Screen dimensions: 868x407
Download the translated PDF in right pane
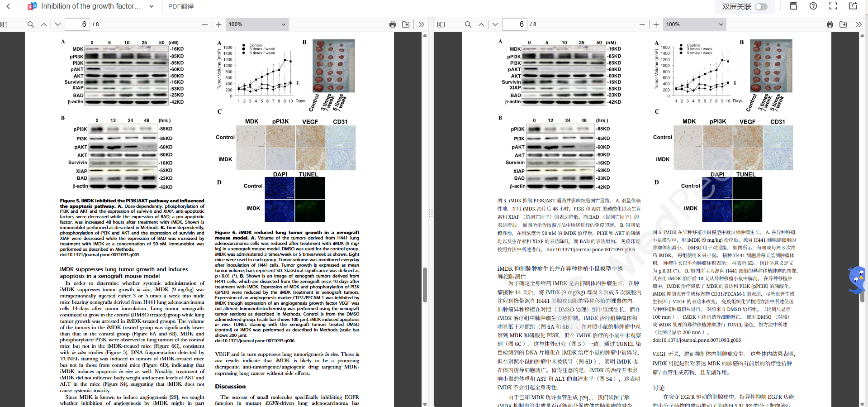pyautogui.click(x=843, y=24)
